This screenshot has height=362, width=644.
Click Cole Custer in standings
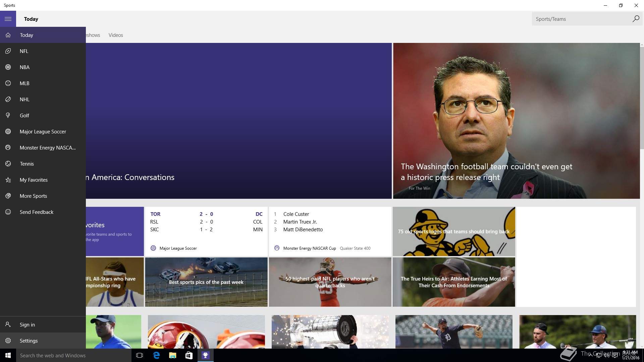point(296,214)
